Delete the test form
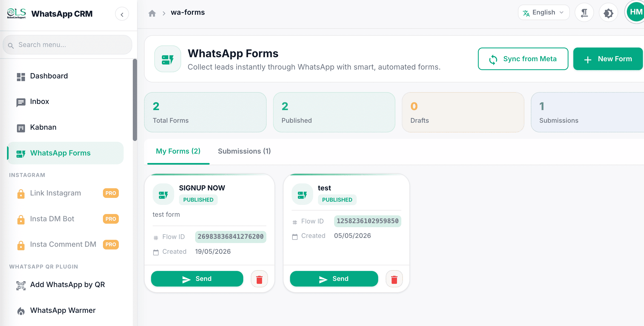 pos(394,279)
